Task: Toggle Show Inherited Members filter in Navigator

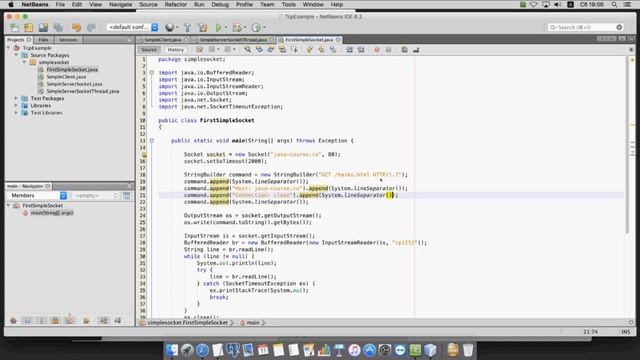Action: (13, 321)
